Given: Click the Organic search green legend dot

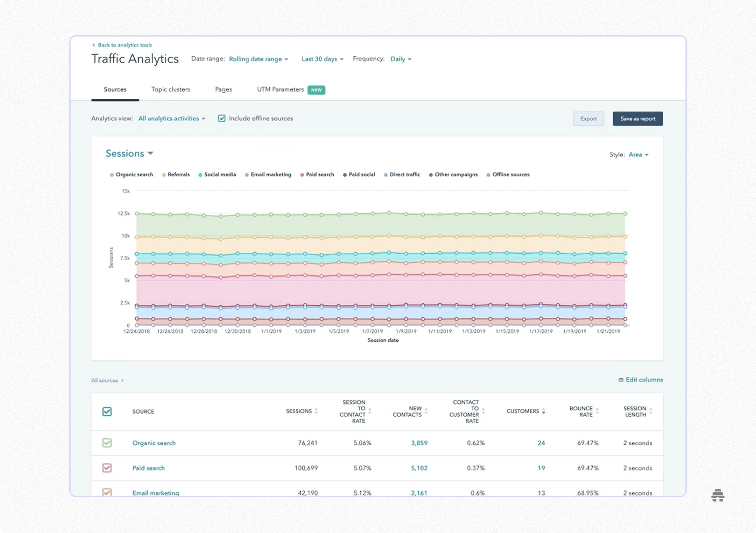Looking at the screenshot, I should tap(112, 175).
